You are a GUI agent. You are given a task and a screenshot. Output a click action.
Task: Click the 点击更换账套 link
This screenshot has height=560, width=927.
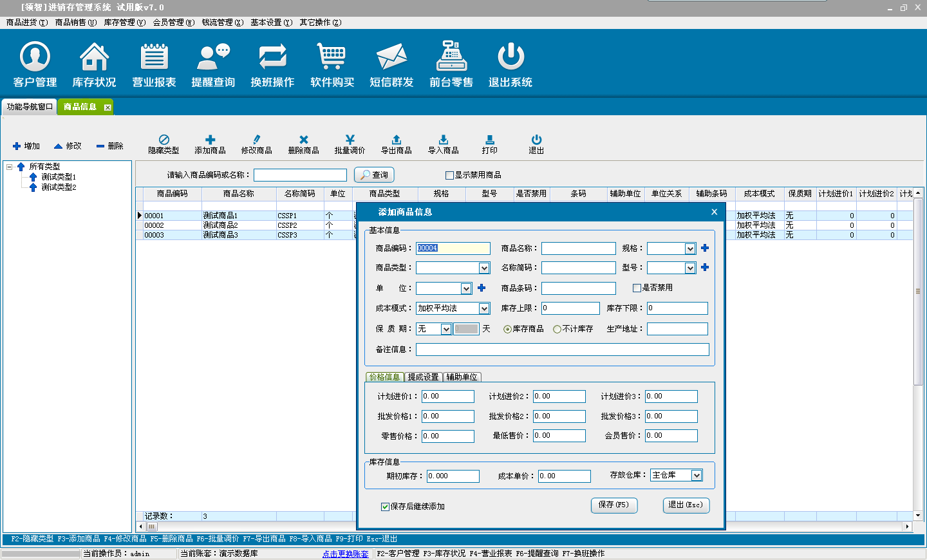point(346,554)
